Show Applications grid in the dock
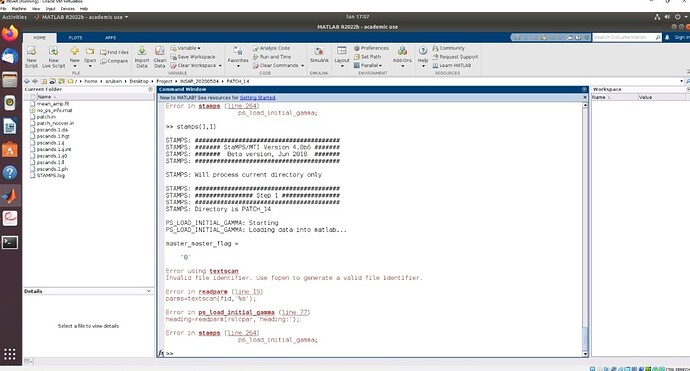Viewport: 690px width, 371px height. click(10, 354)
